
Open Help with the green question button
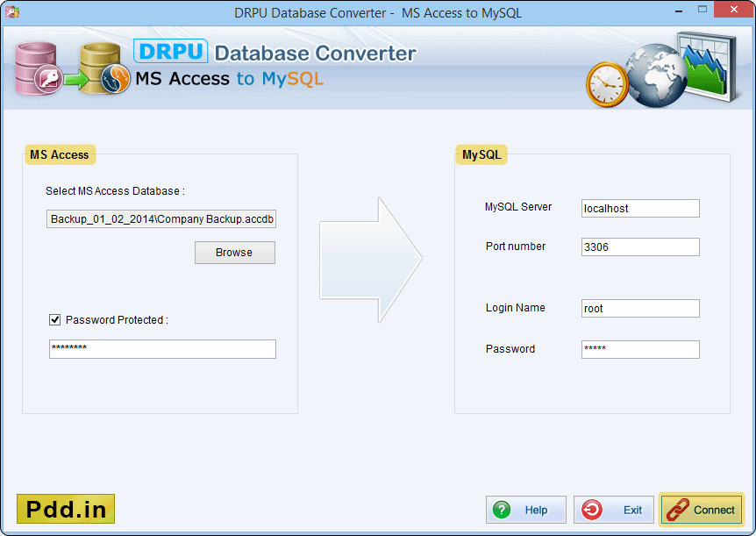pos(526,510)
